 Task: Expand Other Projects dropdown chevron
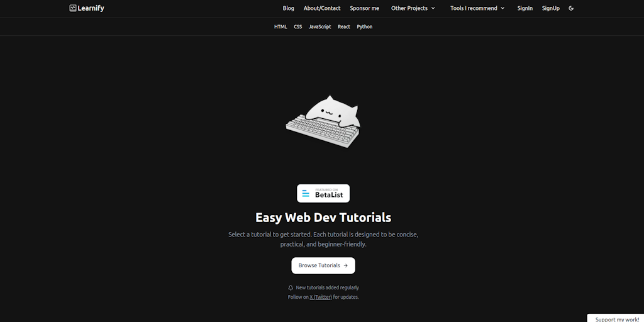point(433,8)
